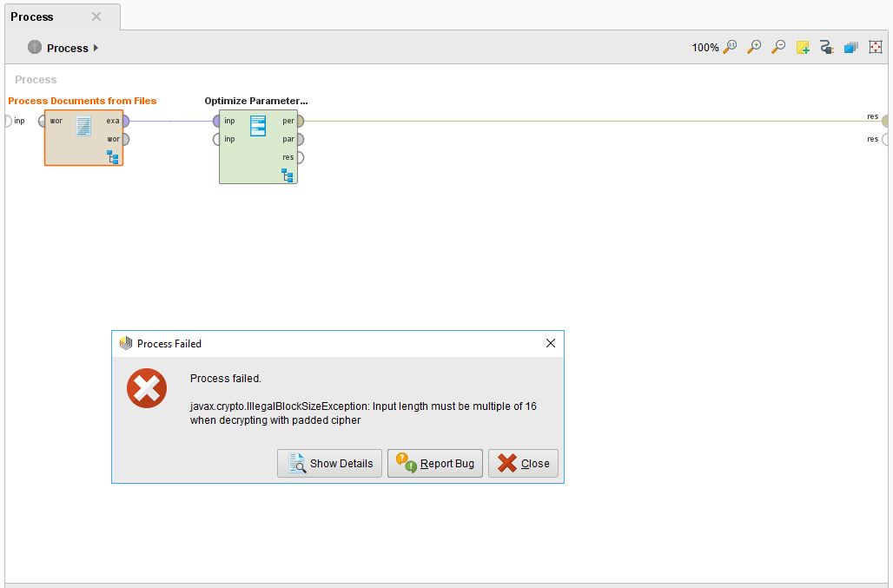This screenshot has height=588, width=893.
Task: Reset the canvas zoom to 100%
Action: [730, 46]
